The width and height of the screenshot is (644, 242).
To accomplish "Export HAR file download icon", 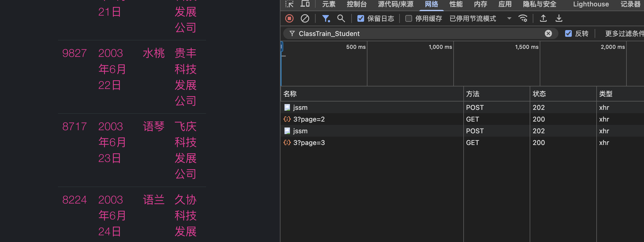I will click(x=559, y=18).
